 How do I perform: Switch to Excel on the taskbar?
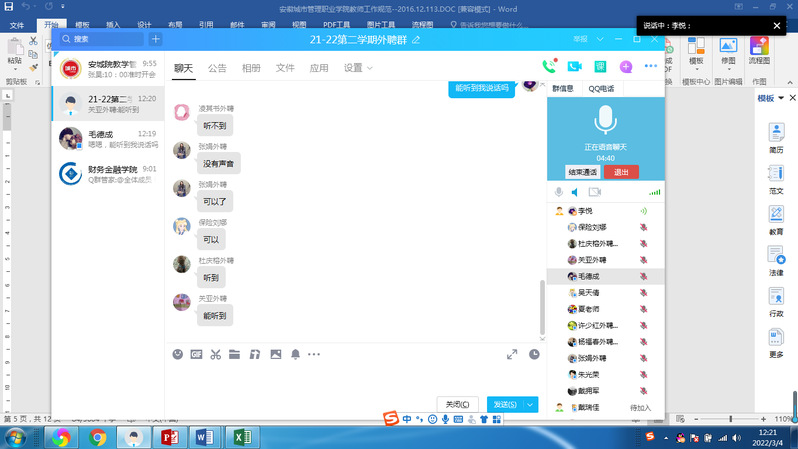pyautogui.click(x=242, y=437)
